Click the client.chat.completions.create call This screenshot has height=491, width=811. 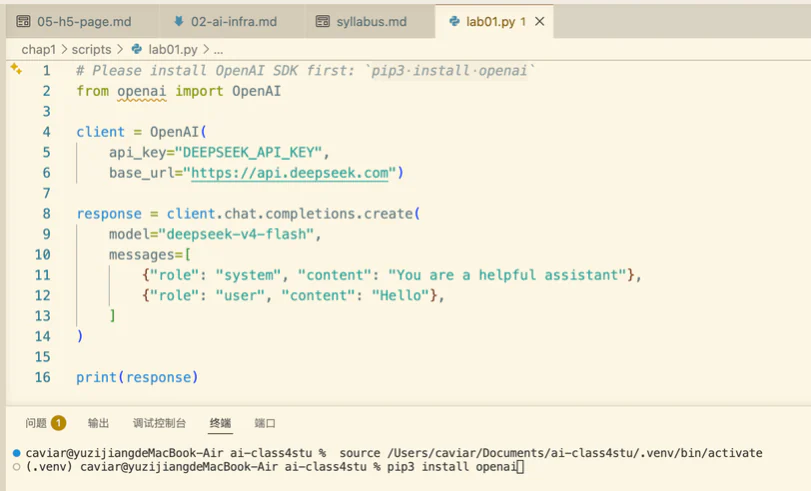click(293, 214)
